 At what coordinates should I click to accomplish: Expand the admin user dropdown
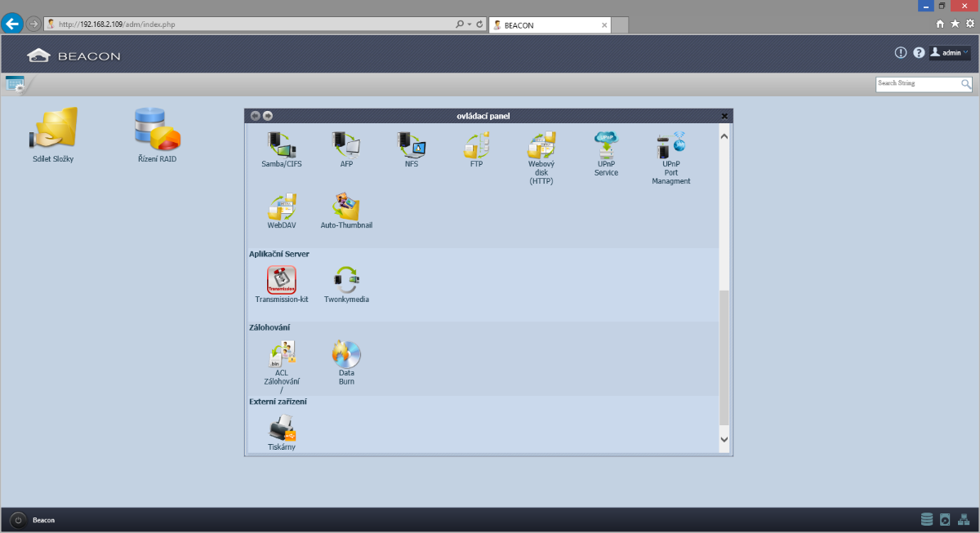(x=951, y=52)
